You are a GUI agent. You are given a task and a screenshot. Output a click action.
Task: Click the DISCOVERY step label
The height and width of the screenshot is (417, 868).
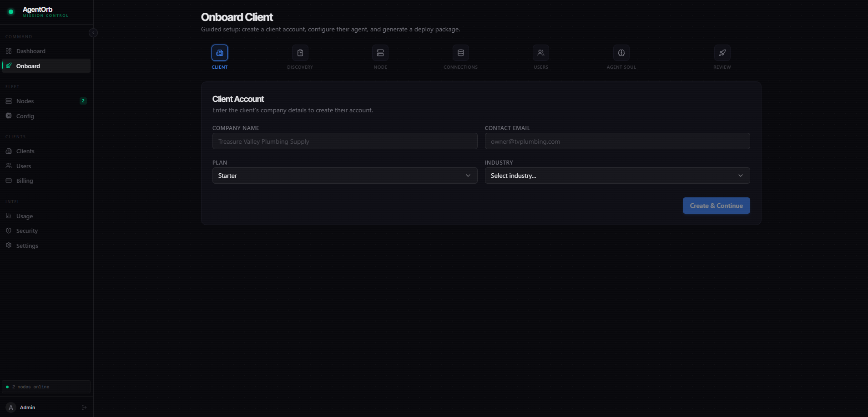pos(300,67)
